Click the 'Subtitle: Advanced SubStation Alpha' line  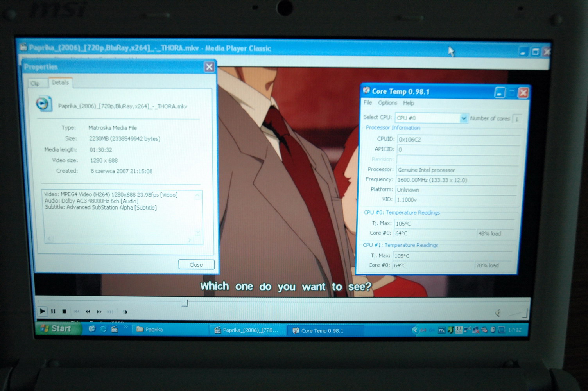[x=101, y=207]
